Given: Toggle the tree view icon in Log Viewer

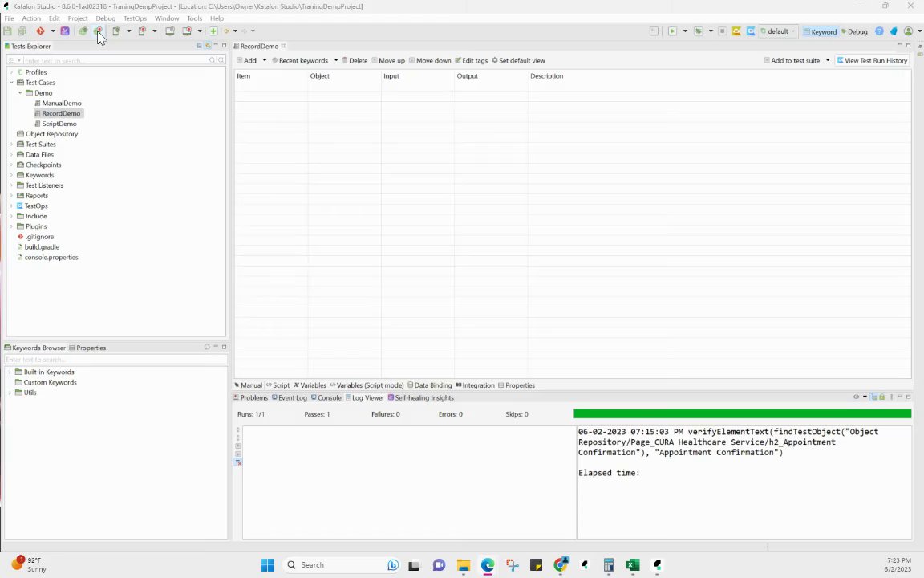Looking at the screenshot, I should (874, 397).
